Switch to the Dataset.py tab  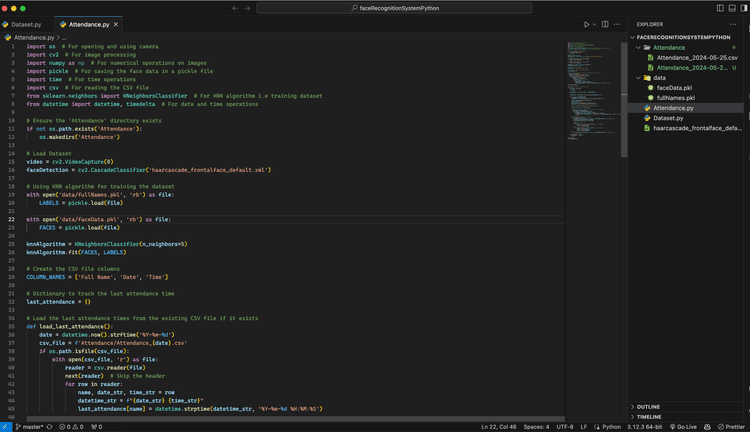(x=24, y=24)
